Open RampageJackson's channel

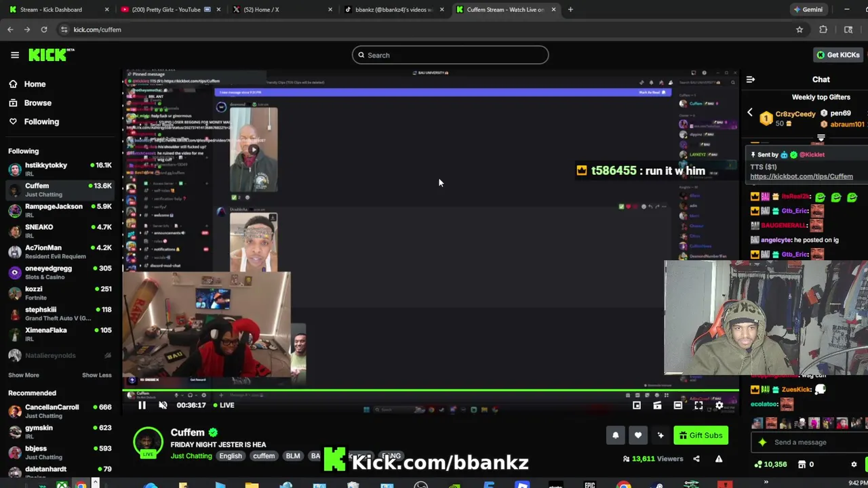(60, 210)
